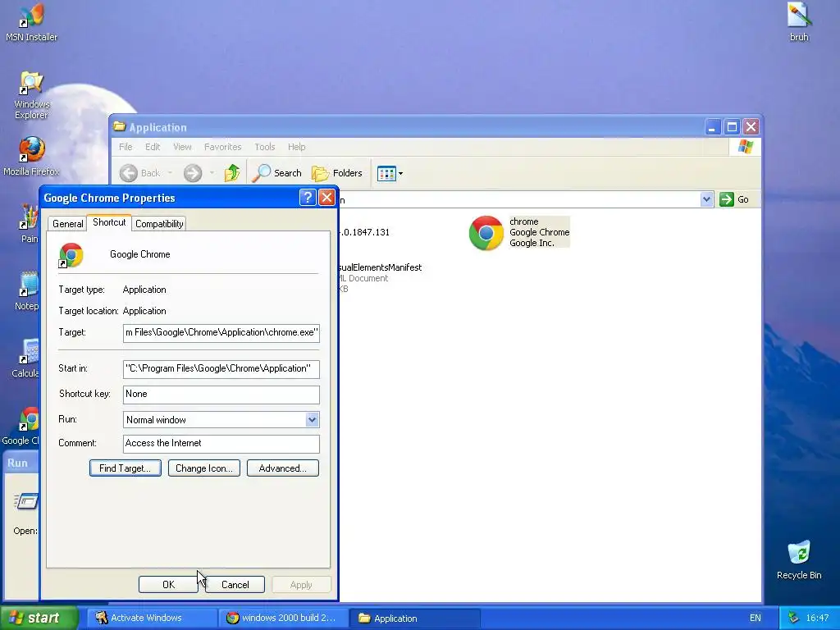The width and height of the screenshot is (840, 630).
Task: Open the Help menu in Application window
Action: [296, 147]
